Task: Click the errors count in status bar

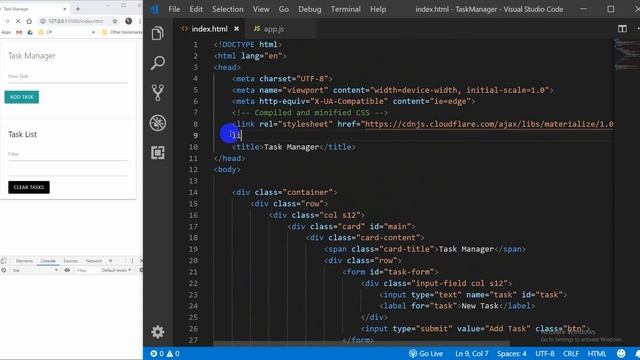Action: click(157, 353)
